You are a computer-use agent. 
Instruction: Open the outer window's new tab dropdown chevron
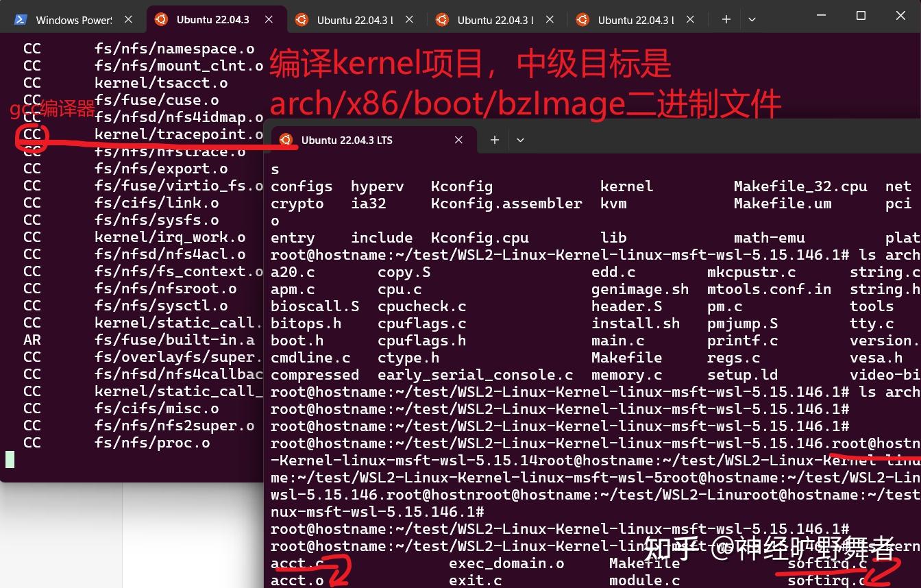[x=752, y=19]
